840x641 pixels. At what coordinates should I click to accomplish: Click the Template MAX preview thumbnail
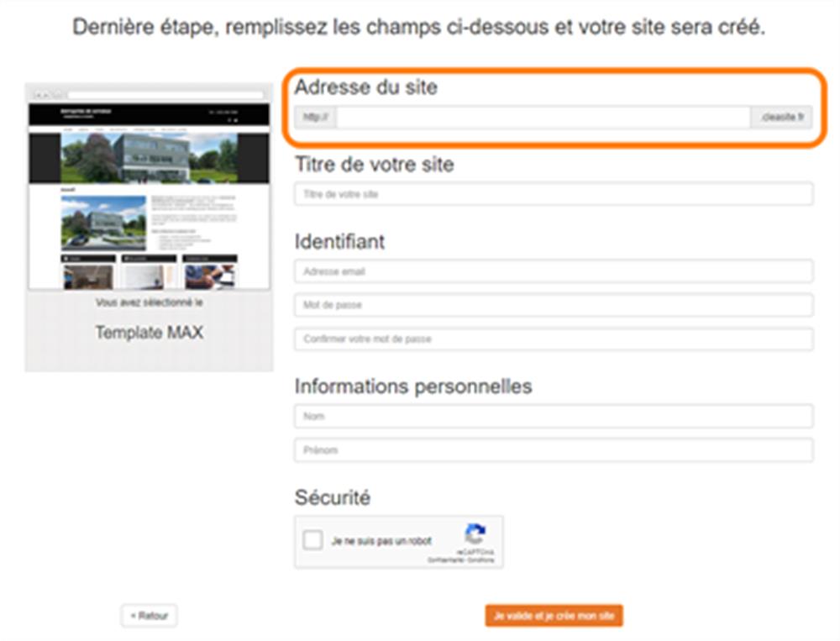coord(149,187)
